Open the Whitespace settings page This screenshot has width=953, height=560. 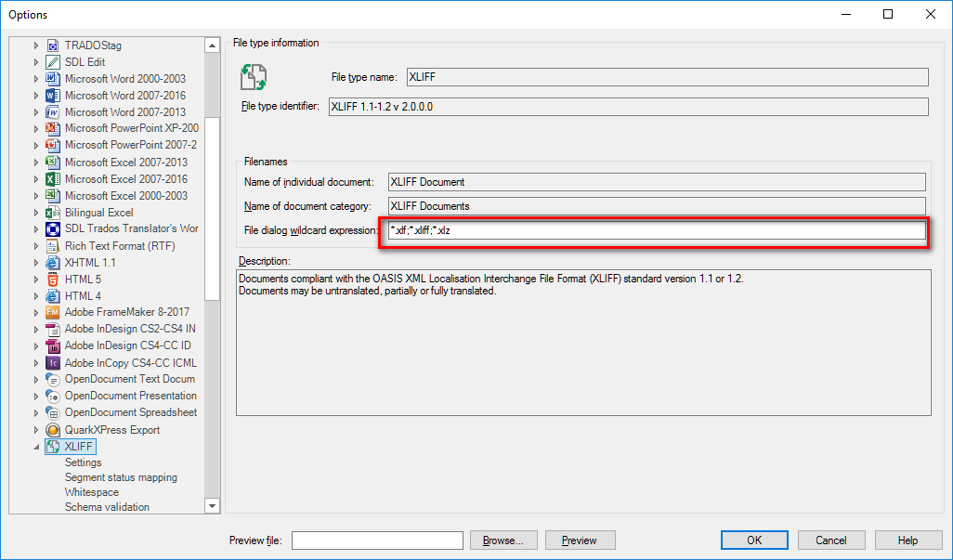[92, 492]
